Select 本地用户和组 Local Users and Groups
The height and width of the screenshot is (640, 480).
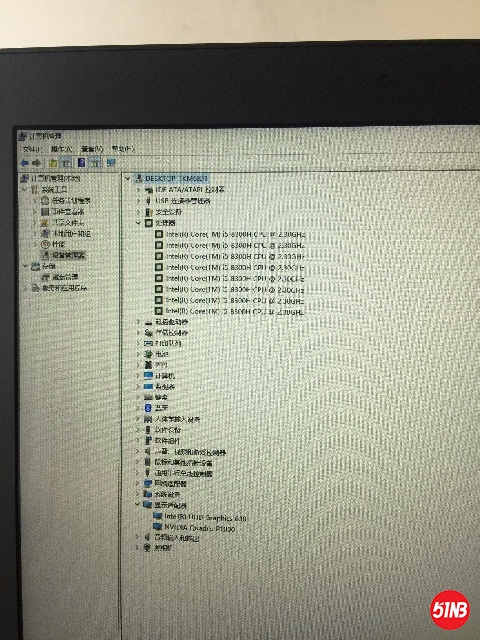click(66, 233)
